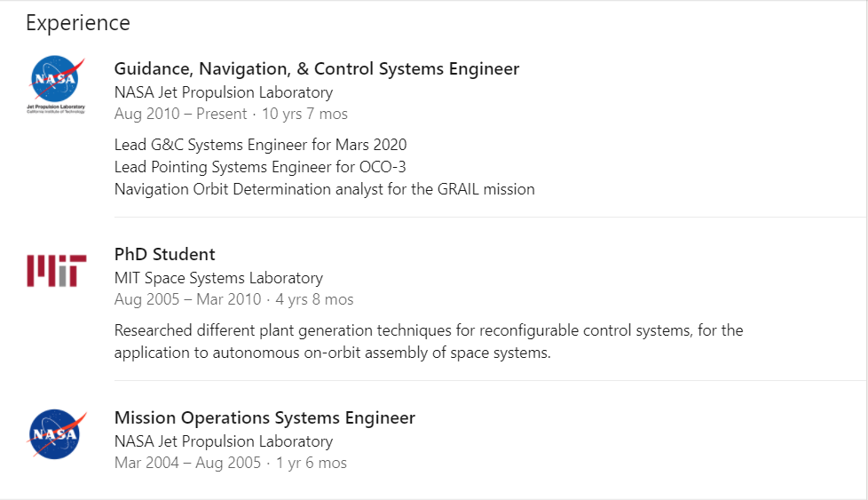868x500 pixels.
Task: Click the Mar 2004 – Aug 2005 date range
Action: [x=187, y=463]
